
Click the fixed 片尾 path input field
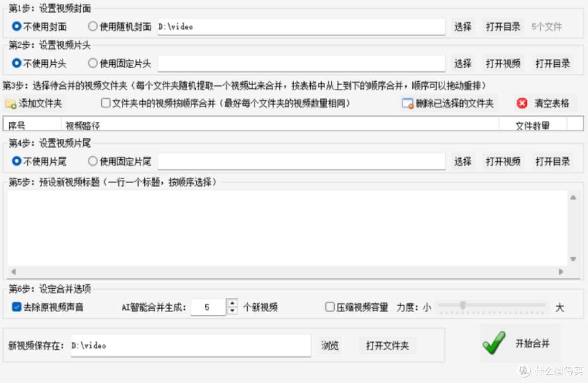(x=301, y=162)
